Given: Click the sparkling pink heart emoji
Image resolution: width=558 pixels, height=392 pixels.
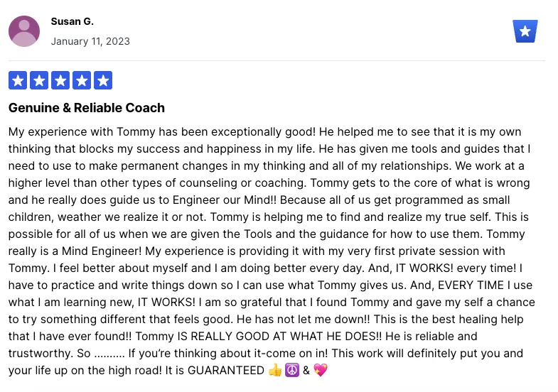Looking at the screenshot, I should 321,370.
